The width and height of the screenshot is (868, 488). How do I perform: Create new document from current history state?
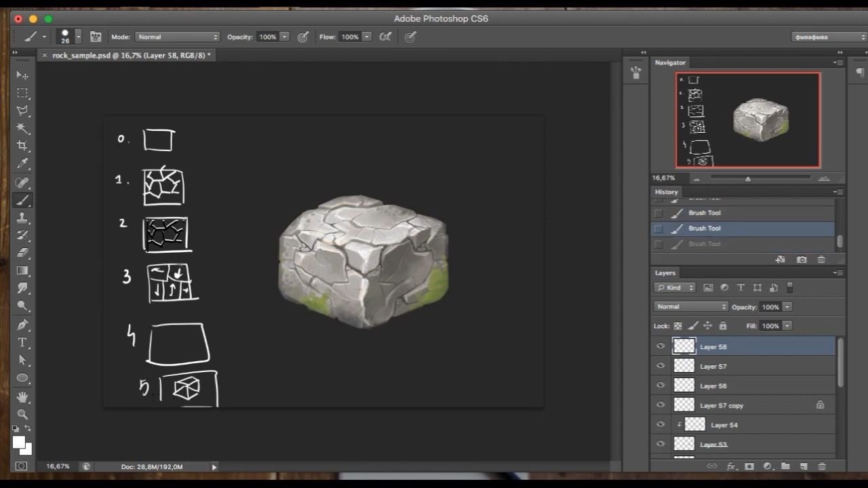point(781,260)
